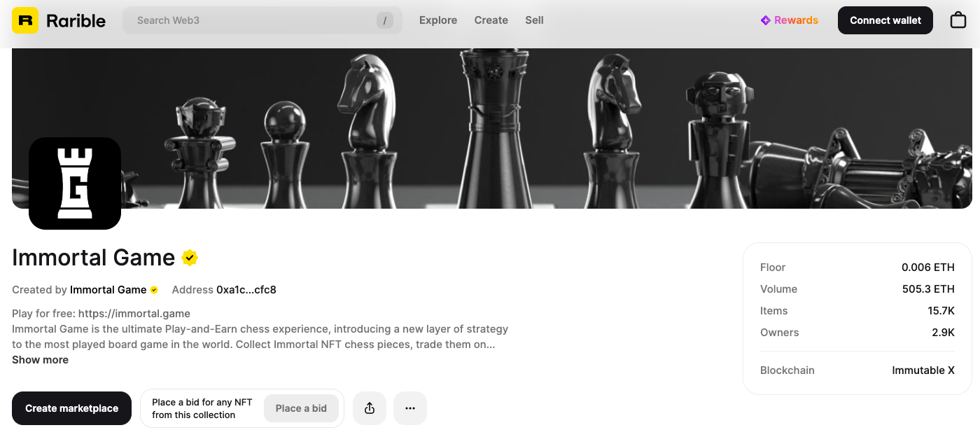This screenshot has height=437, width=980.
Task: Click the slash shortcut key icon
Action: [385, 20]
